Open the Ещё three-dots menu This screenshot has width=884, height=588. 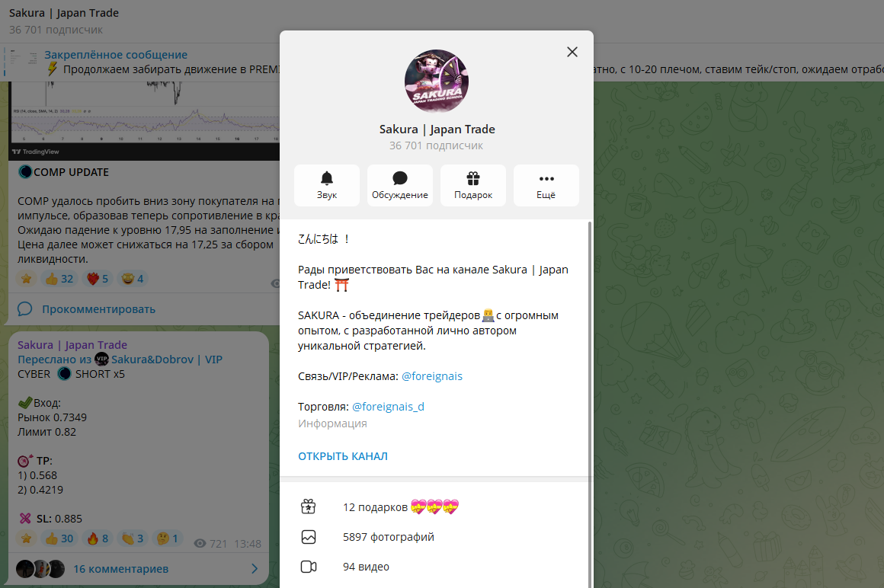tap(546, 185)
